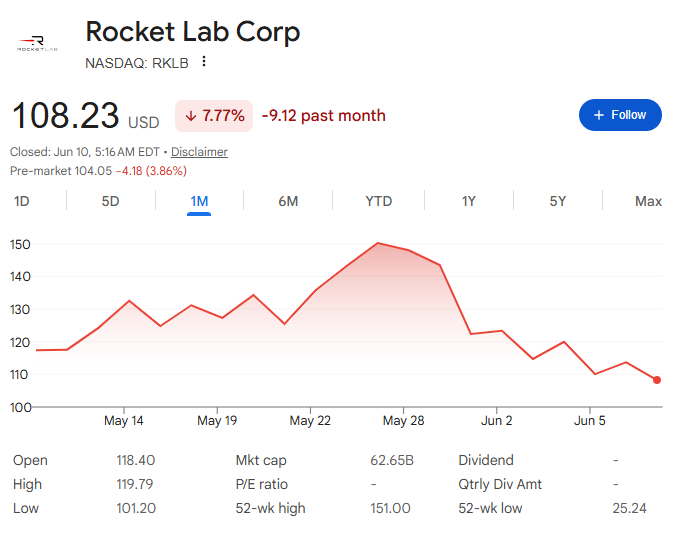679x536 pixels.
Task: Click the 52-wk low label
Action: click(x=490, y=508)
